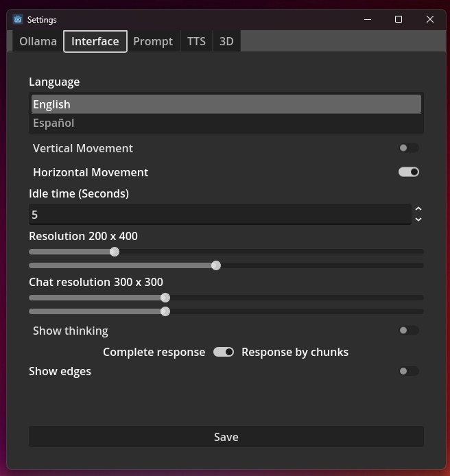The height and width of the screenshot is (476, 450).
Task: Select English in the Language list
Action: point(226,104)
